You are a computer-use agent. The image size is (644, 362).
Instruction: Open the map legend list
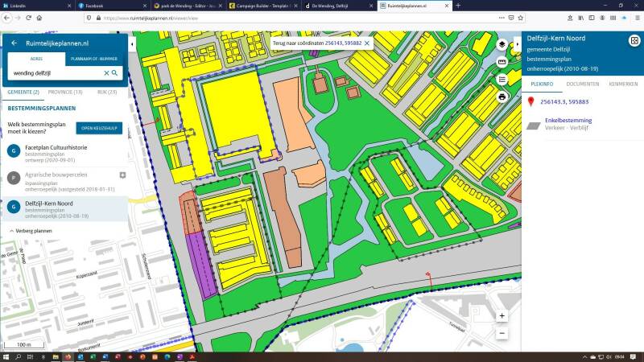(x=502, y=79)
